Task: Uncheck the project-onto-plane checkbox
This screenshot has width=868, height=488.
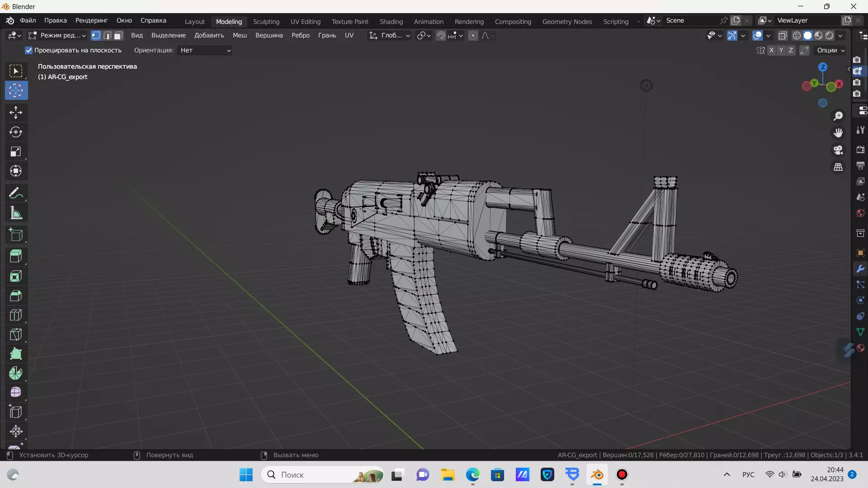Action: coord(29,50)
